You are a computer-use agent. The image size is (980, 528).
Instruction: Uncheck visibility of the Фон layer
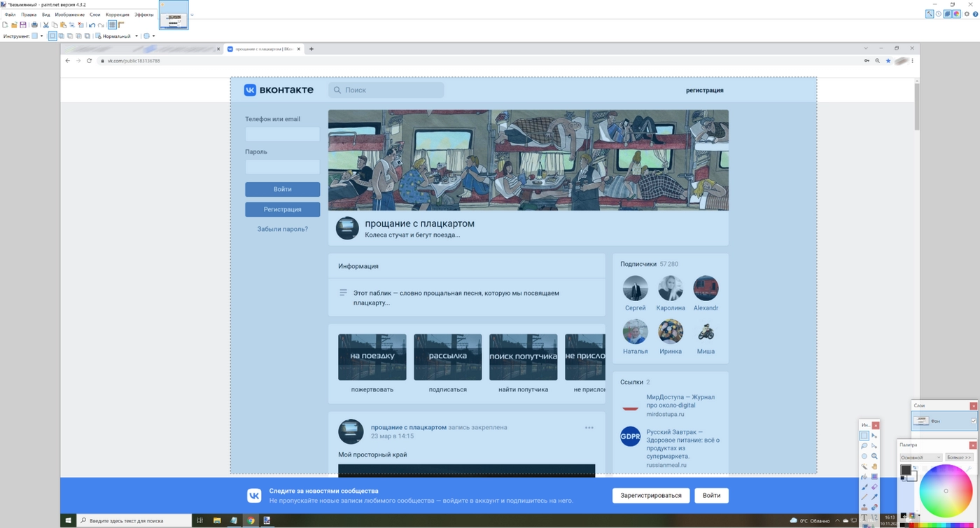[x=974, y=421]
